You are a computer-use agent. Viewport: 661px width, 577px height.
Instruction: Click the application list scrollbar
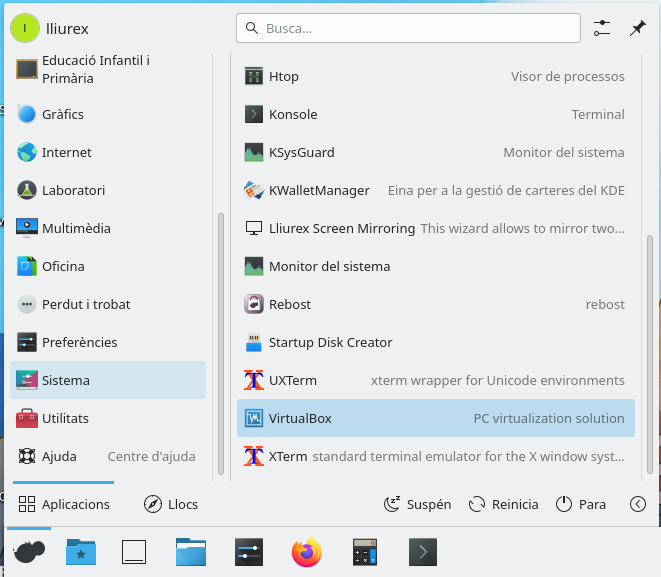650,350
